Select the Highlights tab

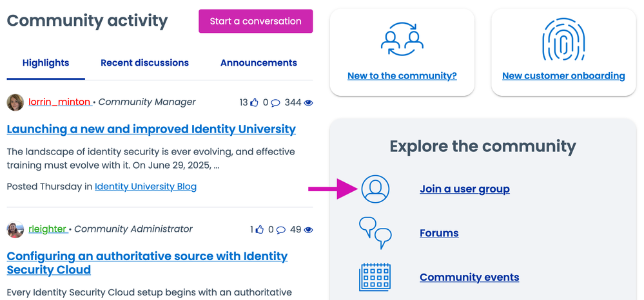pos(46,63)
